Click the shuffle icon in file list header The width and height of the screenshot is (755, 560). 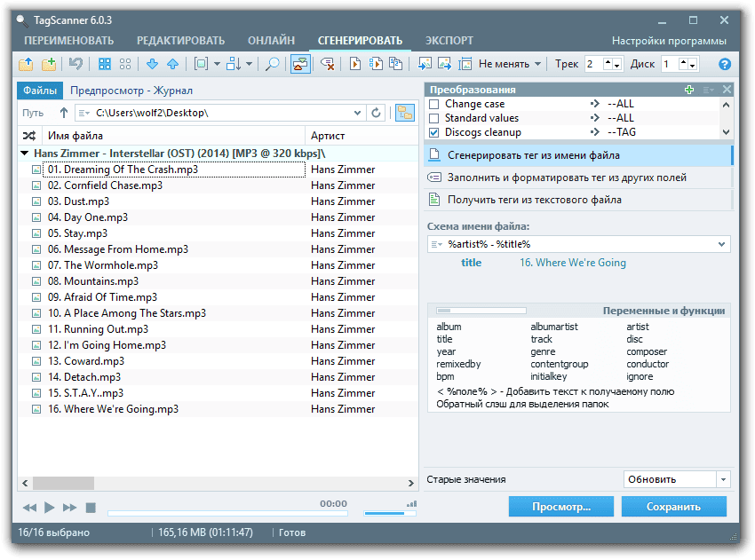29,136
